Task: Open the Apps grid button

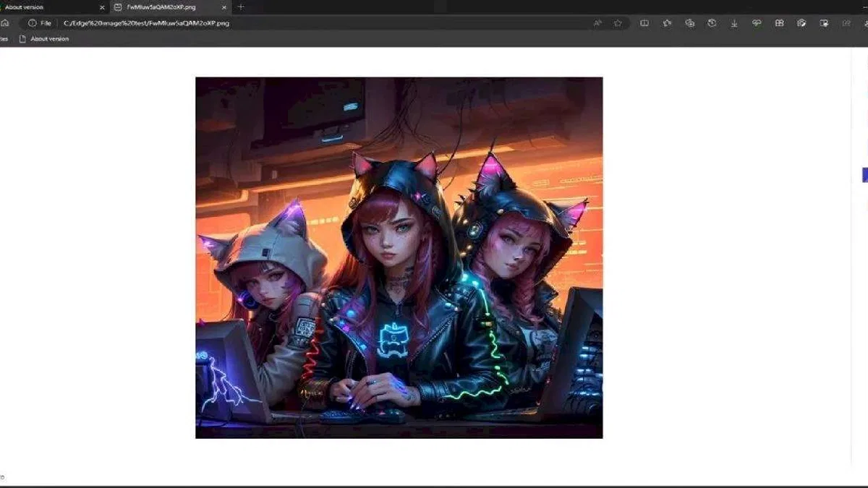Action: (x=779, y=23)
